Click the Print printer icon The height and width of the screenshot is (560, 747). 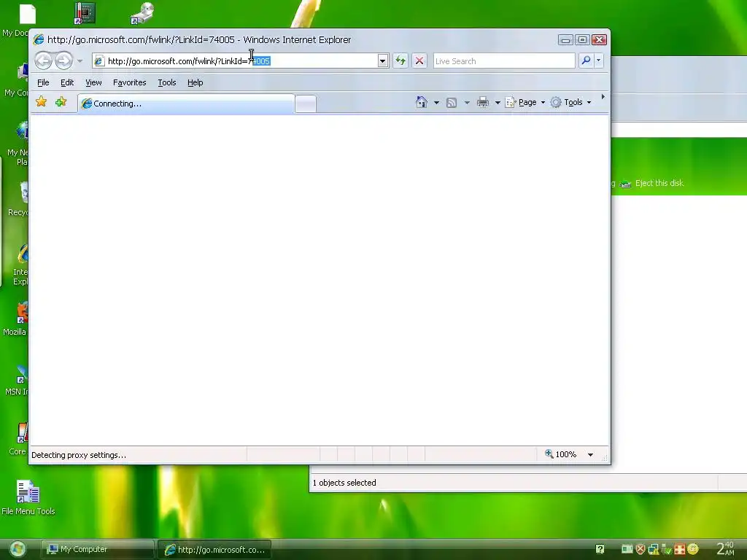483,102
